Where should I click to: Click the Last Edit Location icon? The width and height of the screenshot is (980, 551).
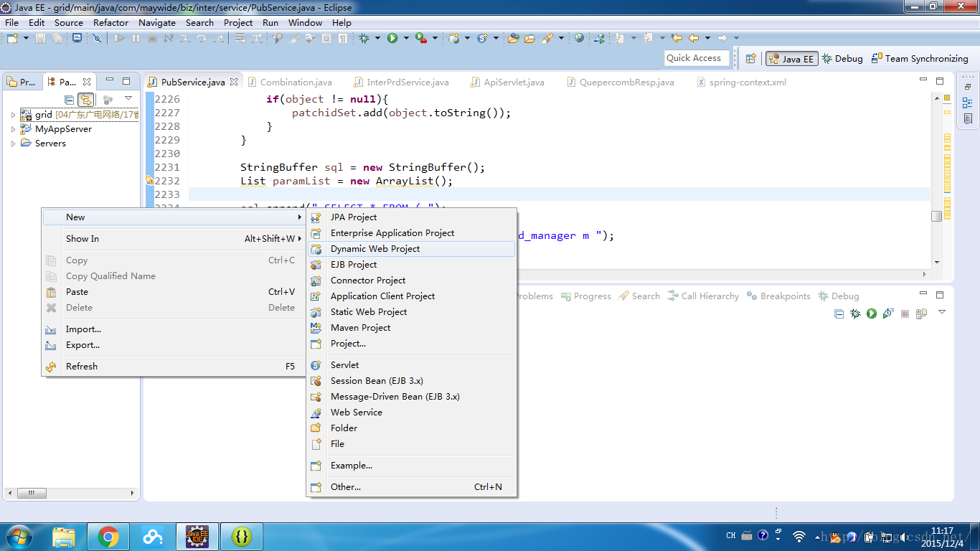[677, 37]
